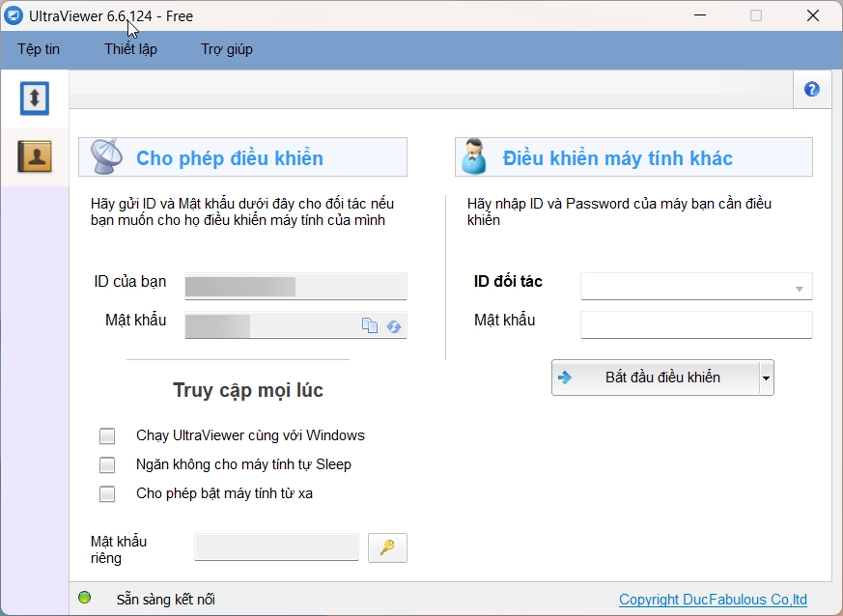
Task: Open the Tệp tin menu
Action: 39,49
